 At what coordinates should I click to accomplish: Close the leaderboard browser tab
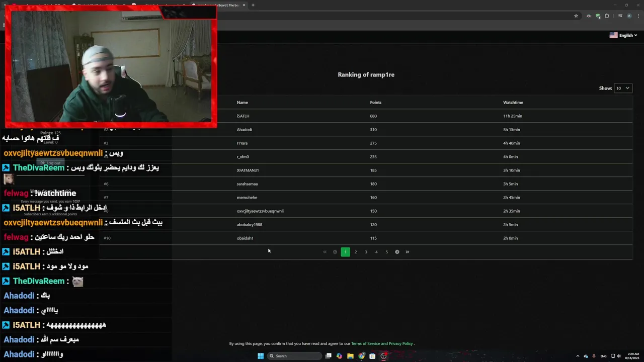pyautogui.click(x=244, y=5)
